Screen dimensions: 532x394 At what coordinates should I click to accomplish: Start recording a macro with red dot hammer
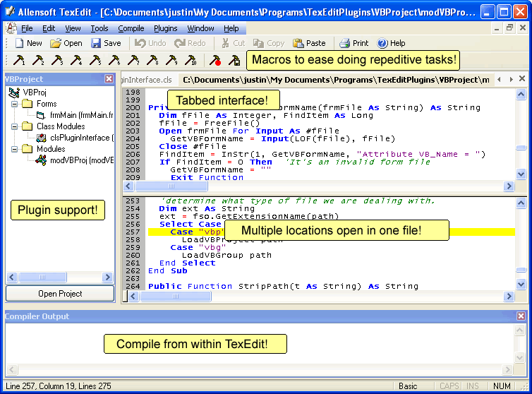pos(215,60)
